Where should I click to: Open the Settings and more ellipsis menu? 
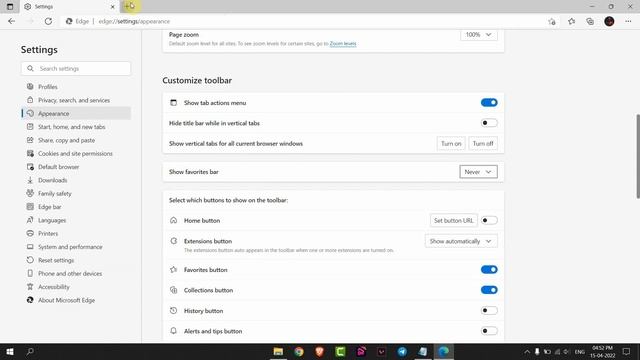[628, 21]
